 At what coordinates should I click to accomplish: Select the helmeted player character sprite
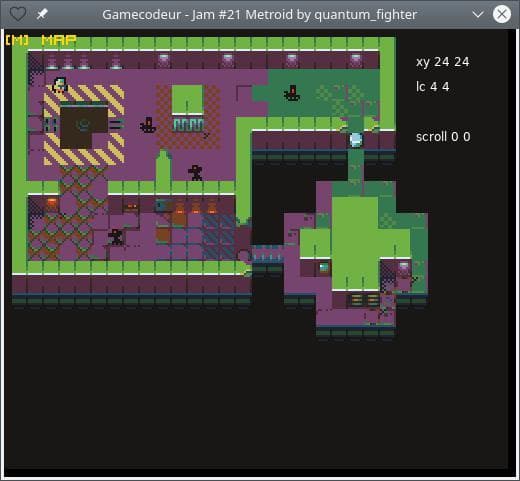pyautogui.click(x=60, y=85)
